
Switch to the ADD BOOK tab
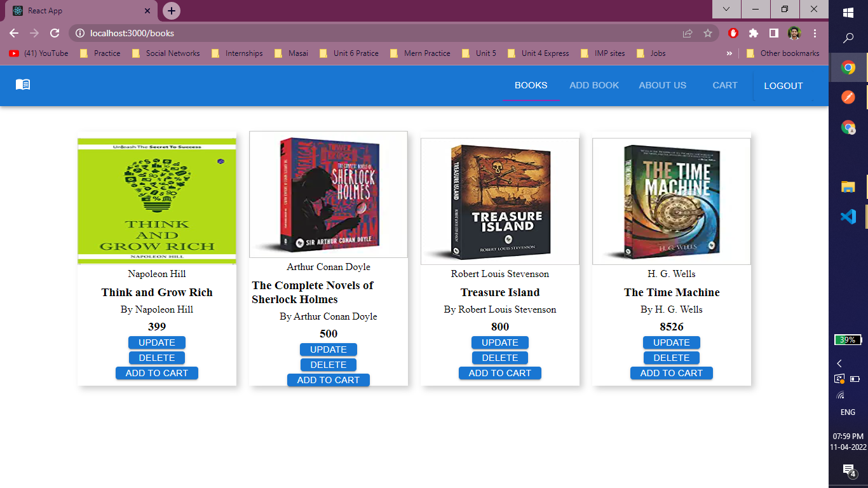click(x=594, y=85)
